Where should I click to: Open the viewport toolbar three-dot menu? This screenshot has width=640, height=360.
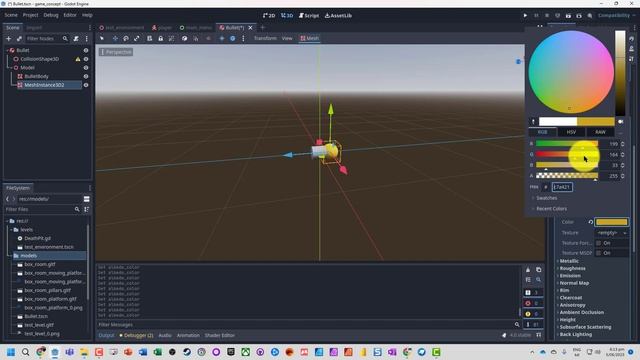(243, 38)
